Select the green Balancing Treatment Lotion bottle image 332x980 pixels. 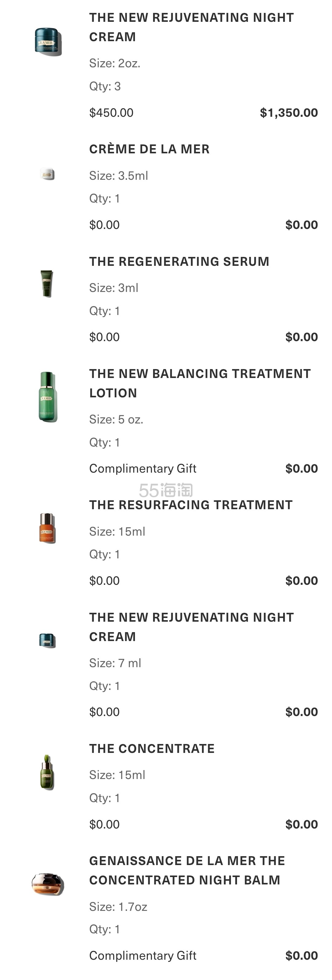48,397
